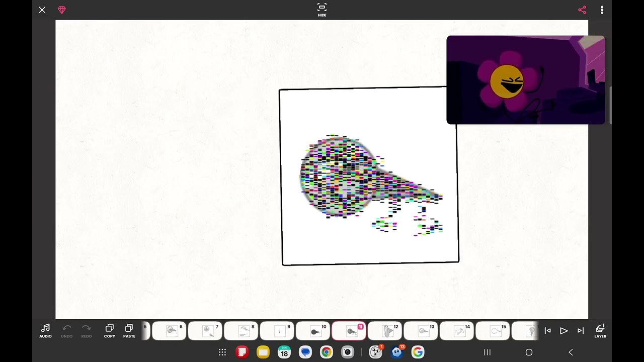The height and width of the screenshot is (362, 644).
Task: Tap the HIDE toolbar button
Action: coord(322,10)
